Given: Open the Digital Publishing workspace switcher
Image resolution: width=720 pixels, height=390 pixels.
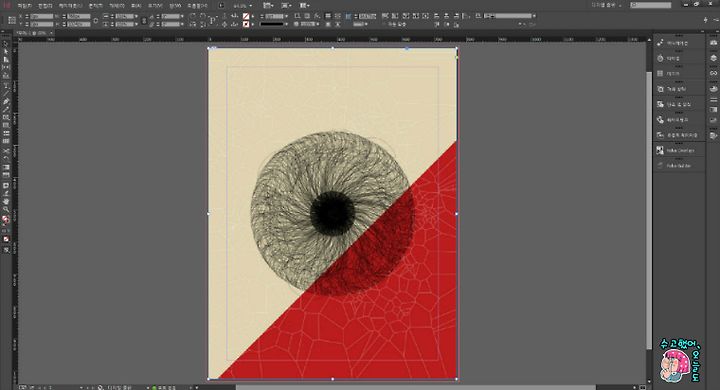Looking at the screenshot, I should point(607,5).
